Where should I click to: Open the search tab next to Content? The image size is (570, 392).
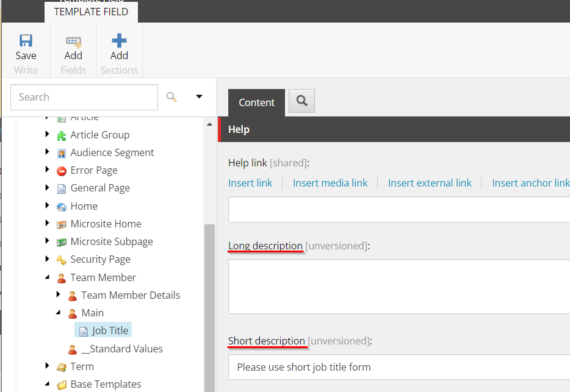tap(301, 101)
